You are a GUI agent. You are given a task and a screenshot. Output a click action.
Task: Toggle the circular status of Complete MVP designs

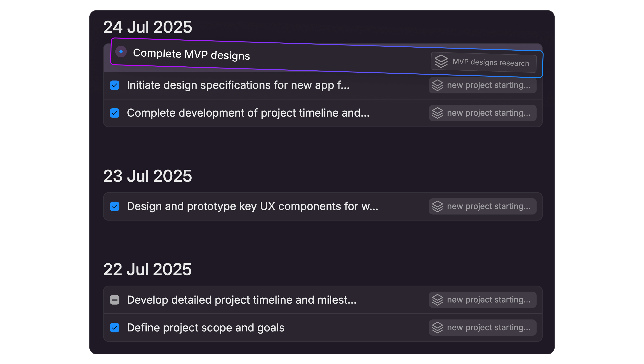pyautogui.click(x=121, y=52)
